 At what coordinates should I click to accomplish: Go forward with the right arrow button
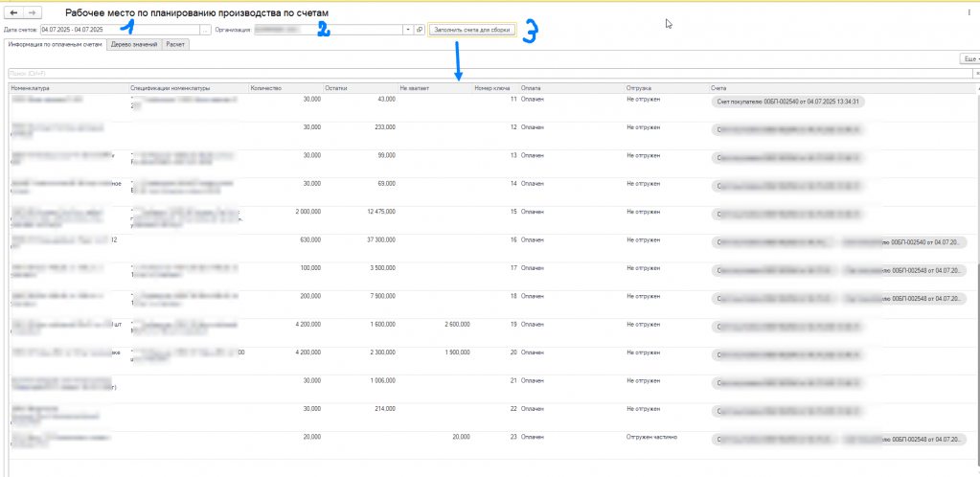coord(33,12)
